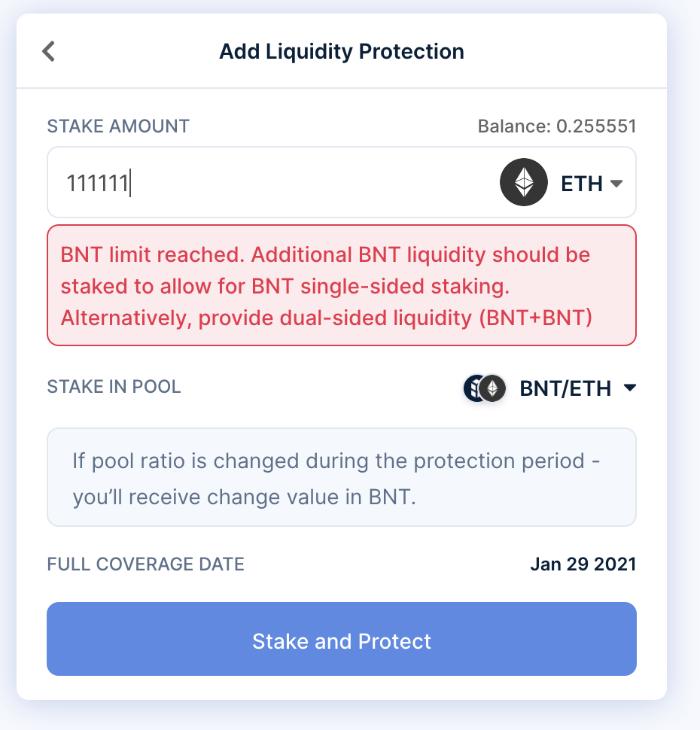Viewport: 700px width, 730px height.
Task: Expand the stake token currency list
Action: tap(616, 182)
